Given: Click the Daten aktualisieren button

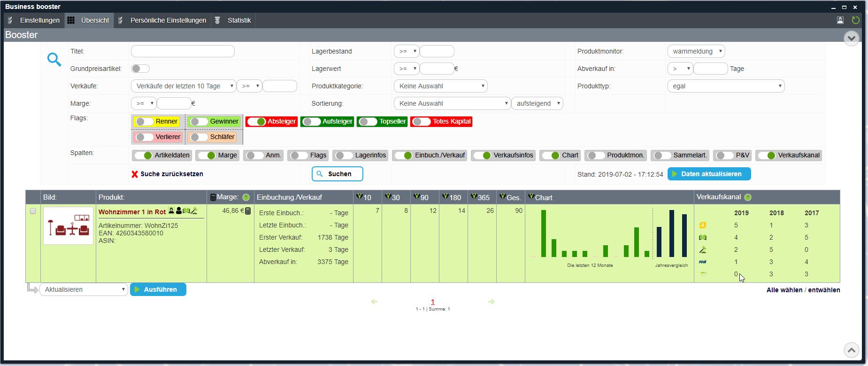Looking at the screenshot, I should click(709, 174).
